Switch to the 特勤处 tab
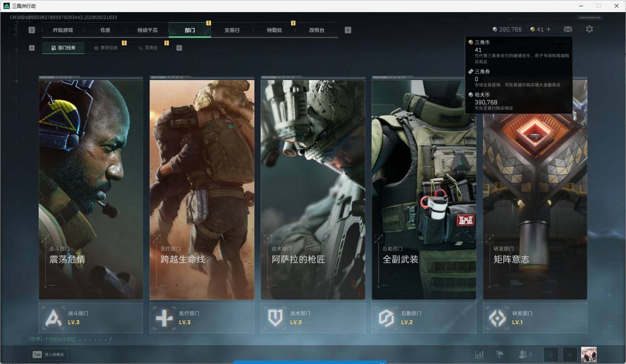 274,30
